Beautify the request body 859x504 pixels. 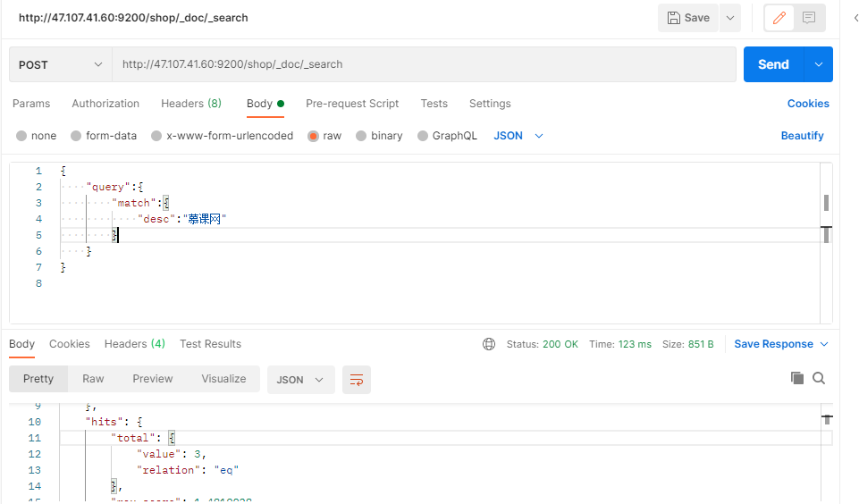[x=802, y=136]
